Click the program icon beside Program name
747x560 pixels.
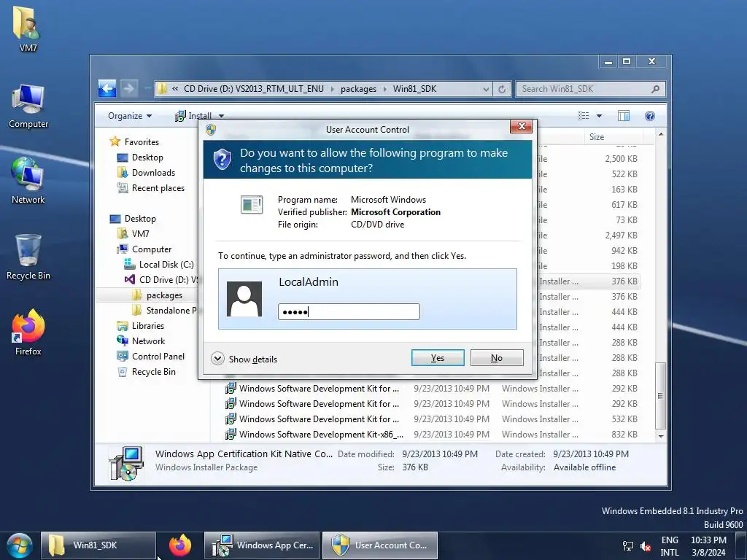point(252,205)
